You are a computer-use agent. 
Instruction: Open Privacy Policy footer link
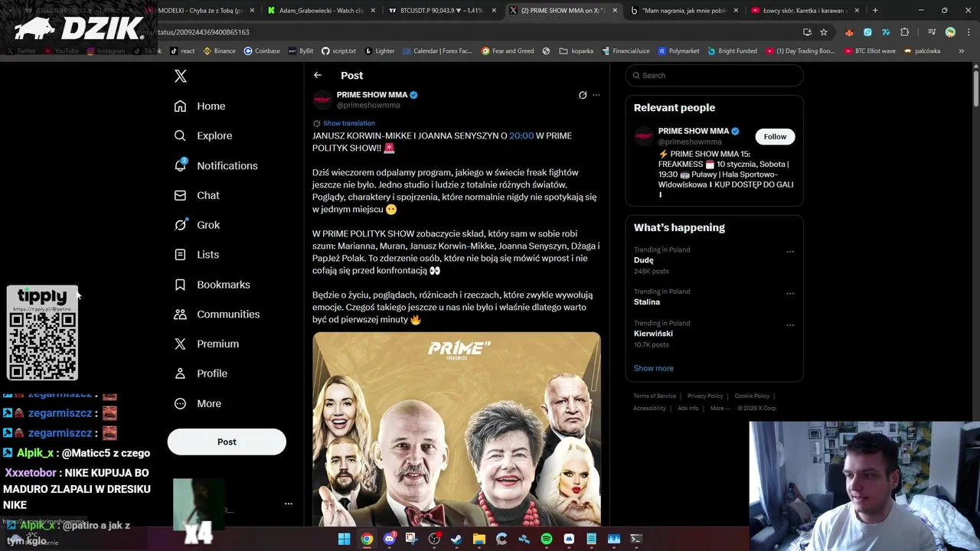705,396
